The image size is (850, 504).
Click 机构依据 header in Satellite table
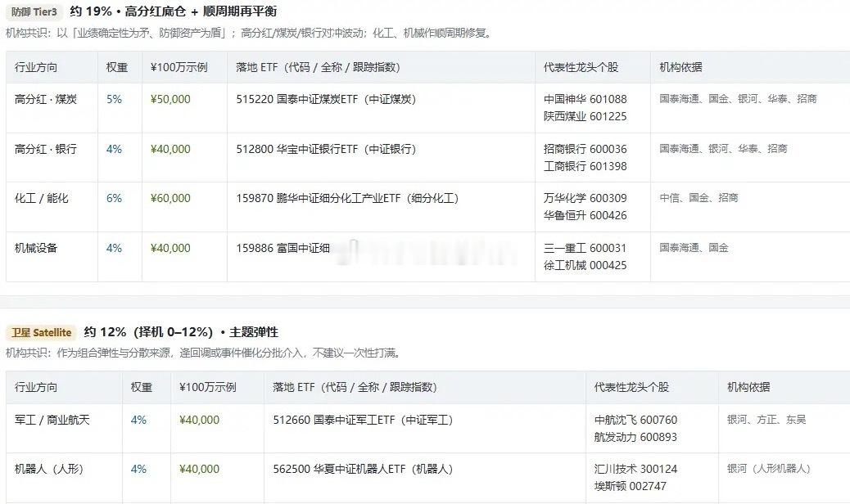[748, 387]
